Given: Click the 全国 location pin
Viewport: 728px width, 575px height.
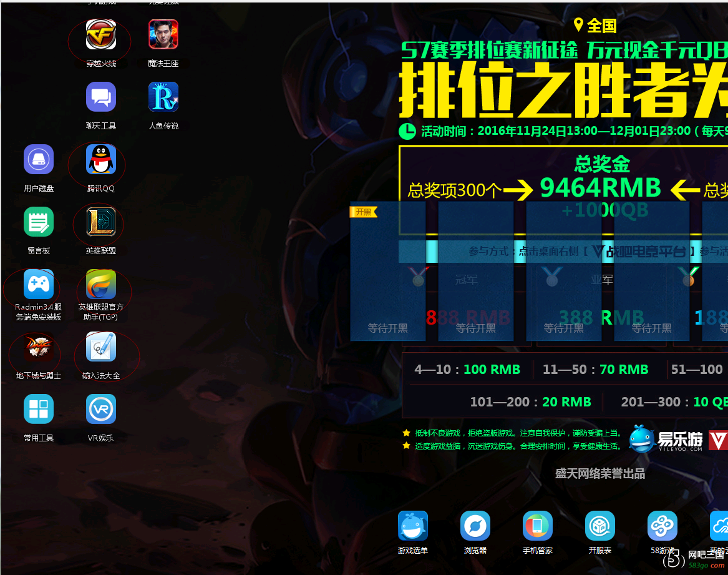Looking at the screenshot, I should (x=578, y=24).
